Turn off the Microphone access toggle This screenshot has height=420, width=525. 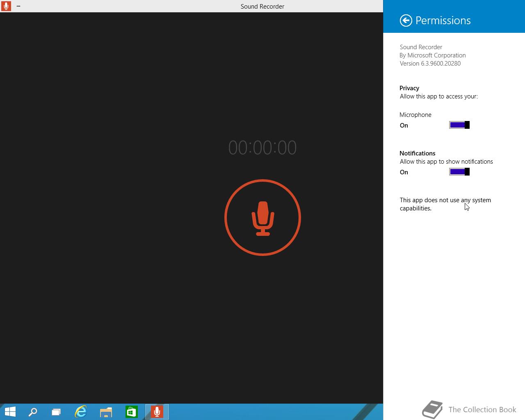click(459, 125)
